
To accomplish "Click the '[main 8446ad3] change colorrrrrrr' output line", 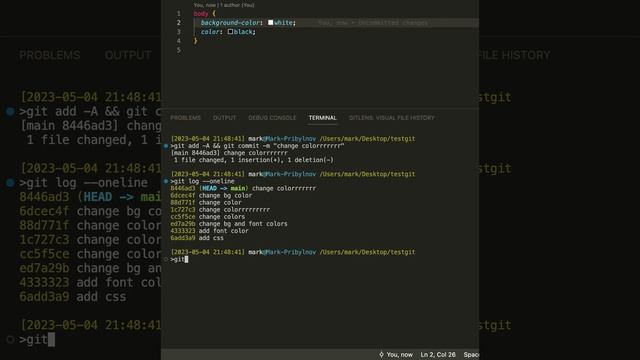I will (x=229, y=153).
